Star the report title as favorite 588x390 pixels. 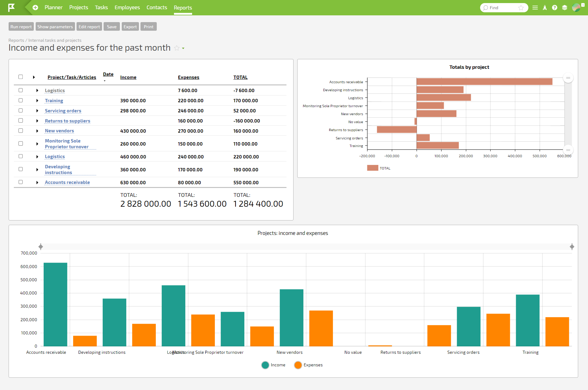pos(177,48)
